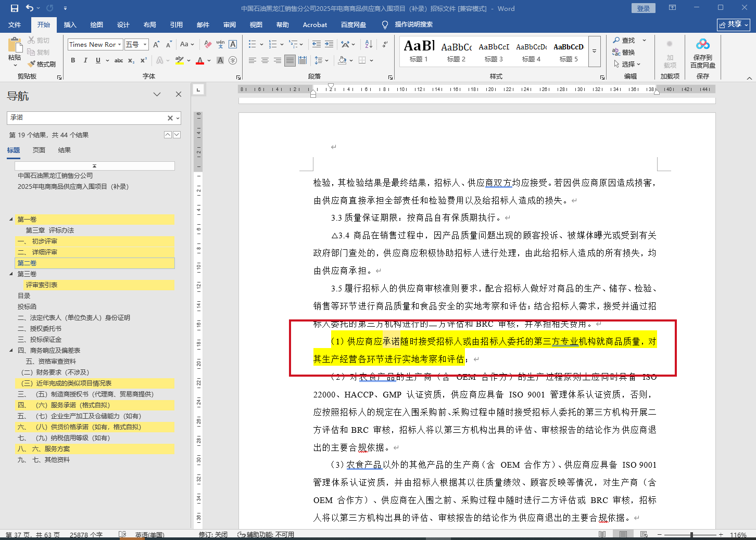756x540 pixels.
Task: Open the Acrobat ribbon tab
Action: point(315,24)
